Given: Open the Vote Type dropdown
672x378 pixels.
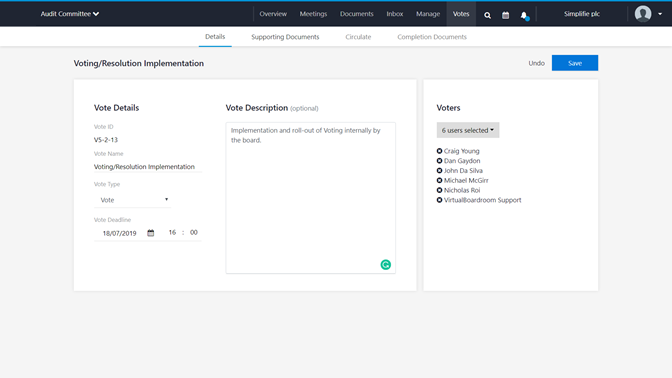Looking at the screenshot, I should tap(132, 200).
